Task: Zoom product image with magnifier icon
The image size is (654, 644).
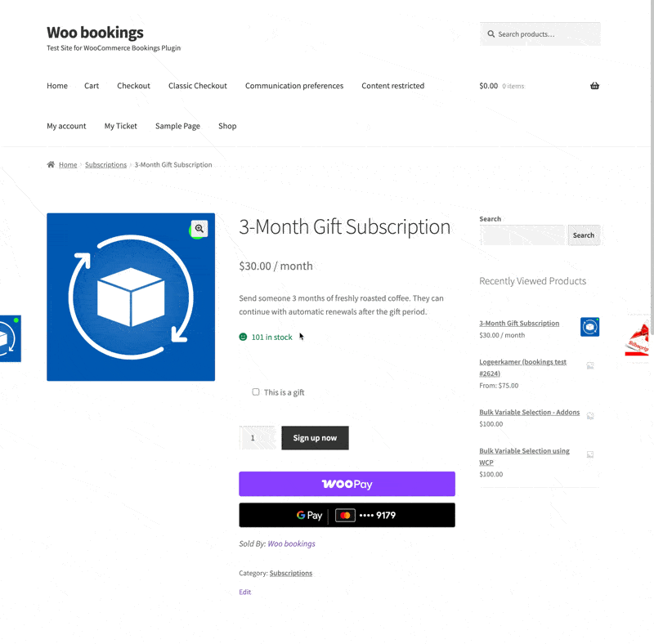Action: [x=199, y=229]
